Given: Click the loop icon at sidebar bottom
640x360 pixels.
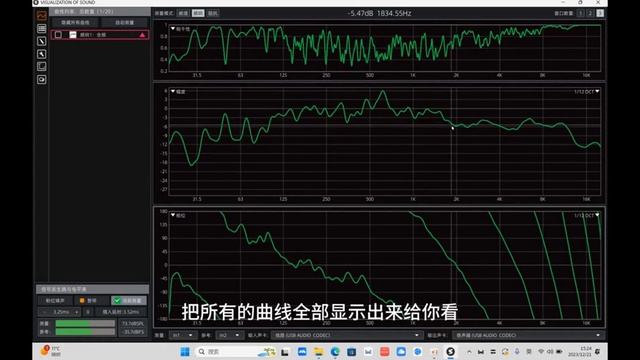Looking at the screenshot, I should (x=42, y=80).
